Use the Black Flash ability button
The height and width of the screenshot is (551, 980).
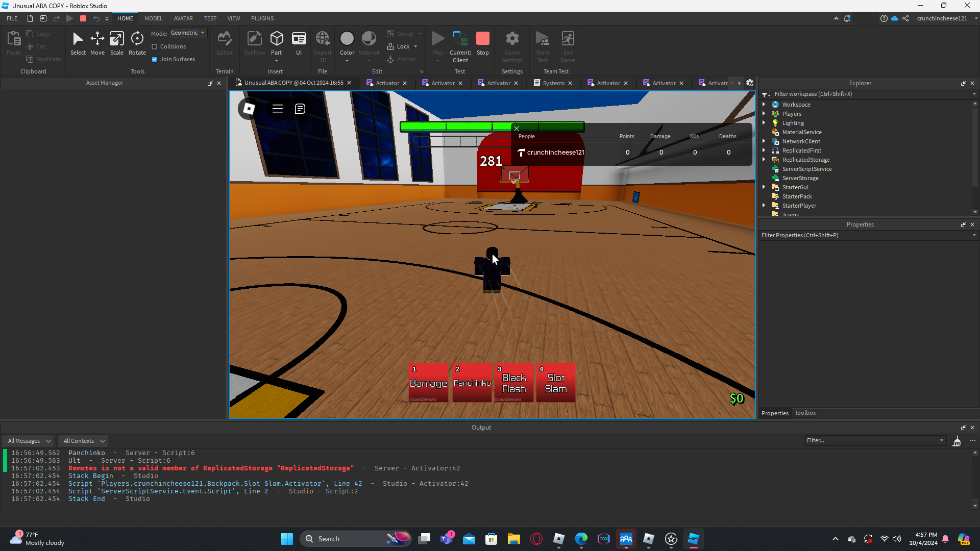click(514, 383)
